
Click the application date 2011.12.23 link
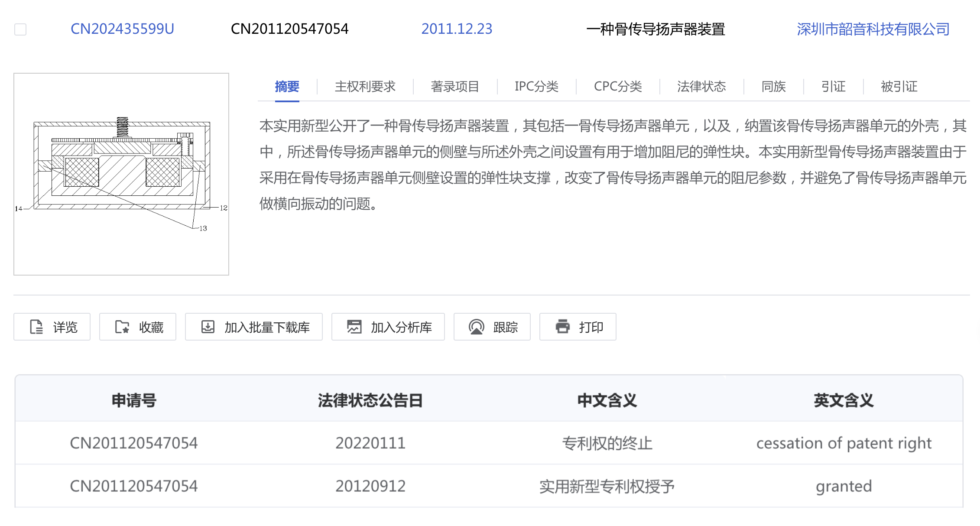(x=457, y=29)
